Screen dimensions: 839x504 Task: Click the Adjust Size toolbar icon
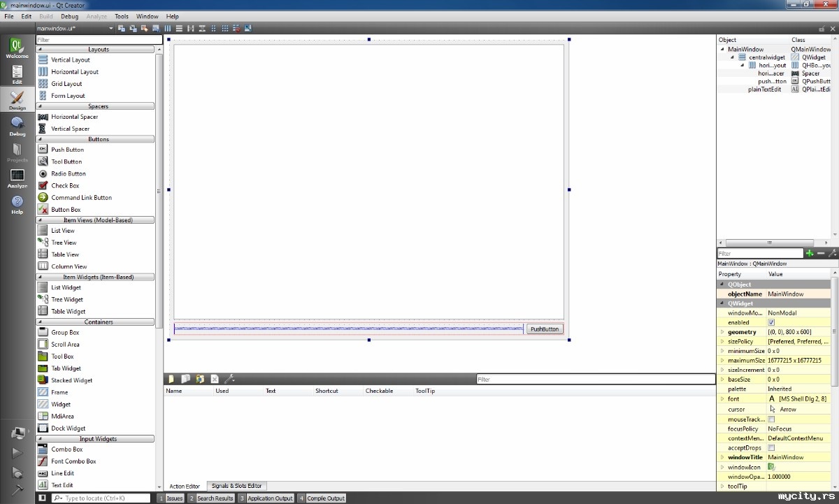(248, 28)
